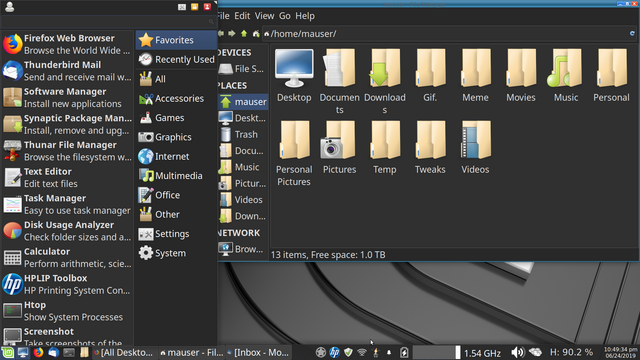The image size is (640, 360).
Task: Open terminal launcher in panel
Action: coord(69,352)
